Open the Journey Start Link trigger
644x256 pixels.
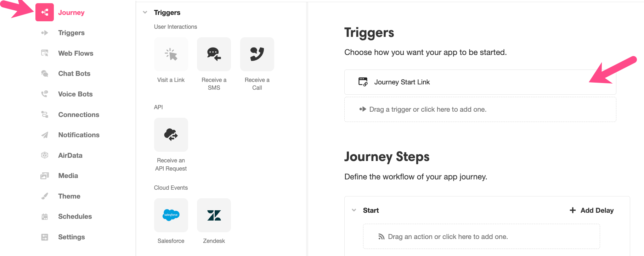[x=480, y=82]
